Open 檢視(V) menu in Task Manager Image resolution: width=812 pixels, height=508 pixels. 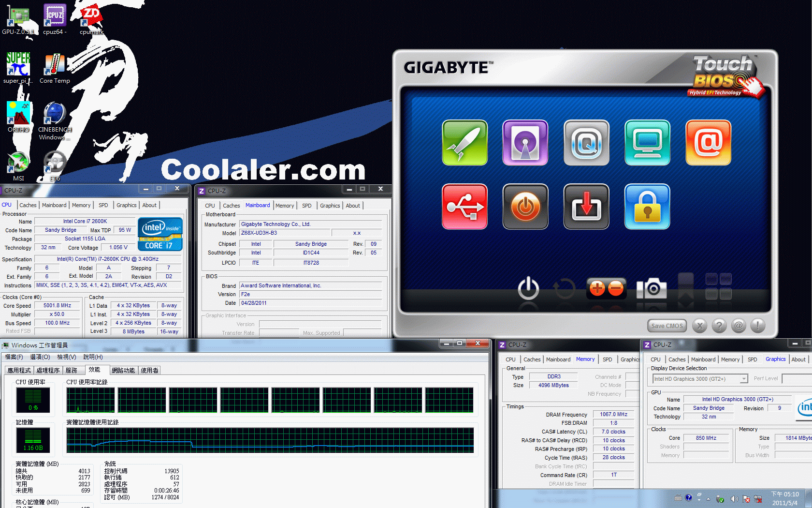(67, 357)
